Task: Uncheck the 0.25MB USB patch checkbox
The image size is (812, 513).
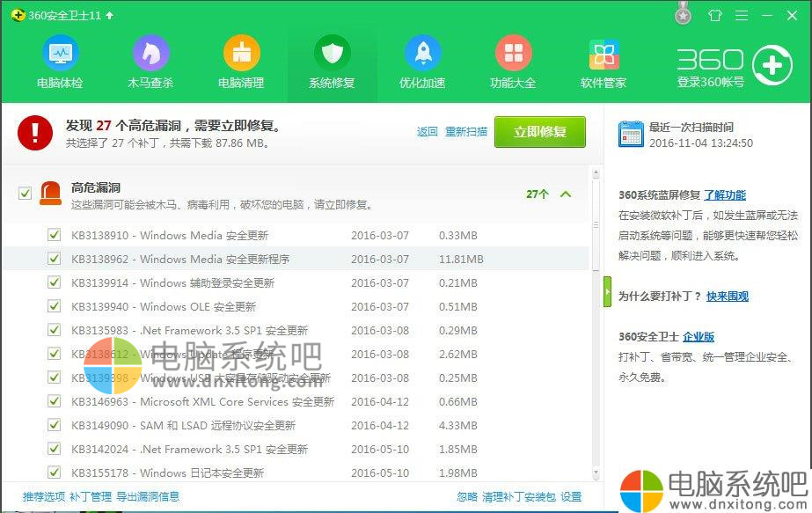Action: point(54,377)
